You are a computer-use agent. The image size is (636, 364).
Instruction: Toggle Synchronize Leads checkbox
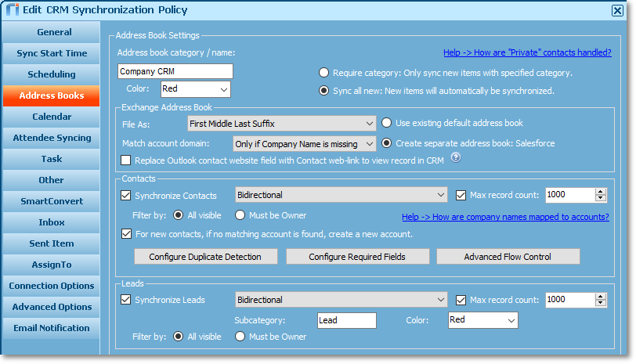pos(126,300)
